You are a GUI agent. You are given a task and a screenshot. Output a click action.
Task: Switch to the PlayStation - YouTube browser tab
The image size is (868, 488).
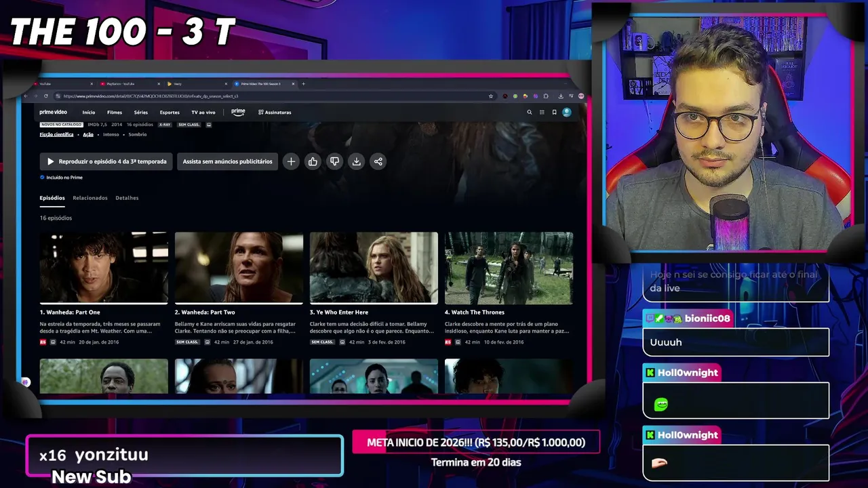click(x=129, y=84)
